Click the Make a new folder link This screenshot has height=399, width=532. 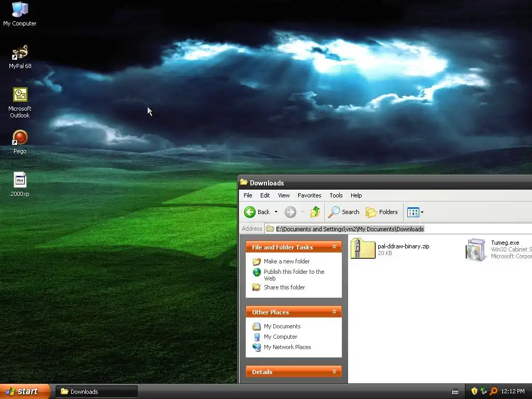(x=287, y=262)
